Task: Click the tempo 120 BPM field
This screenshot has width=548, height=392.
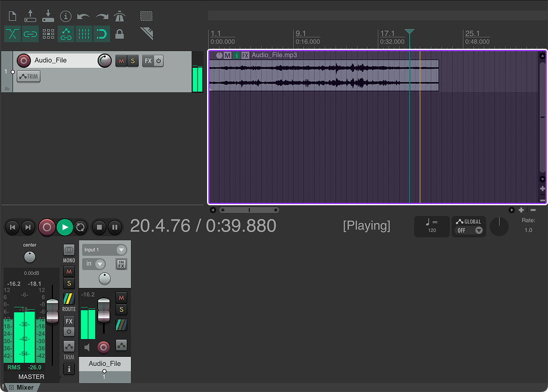Action: (x=432, y=227)
